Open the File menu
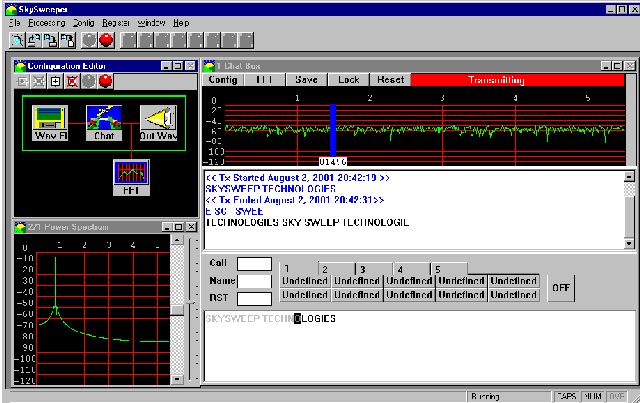The image size is (640, 403). pos(15,23)
